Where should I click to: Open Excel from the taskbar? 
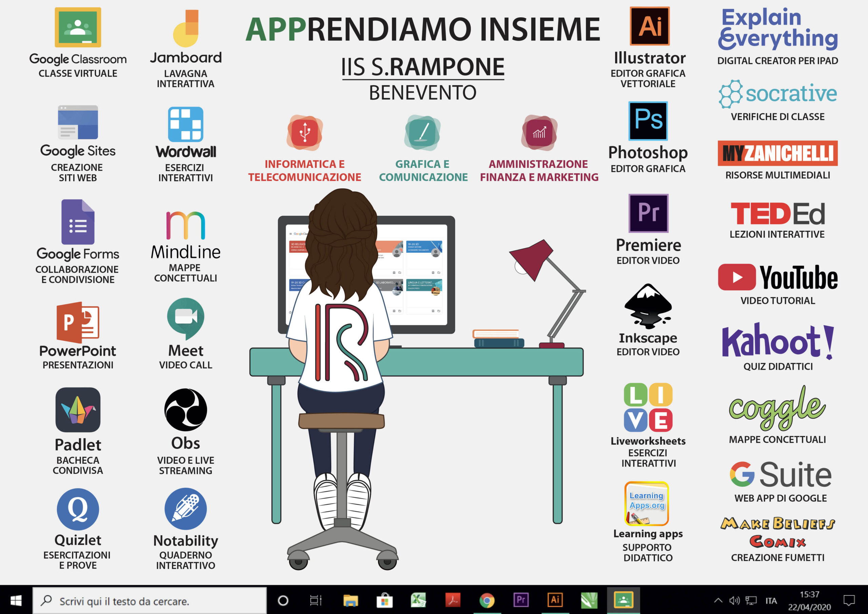pos(418,600)
